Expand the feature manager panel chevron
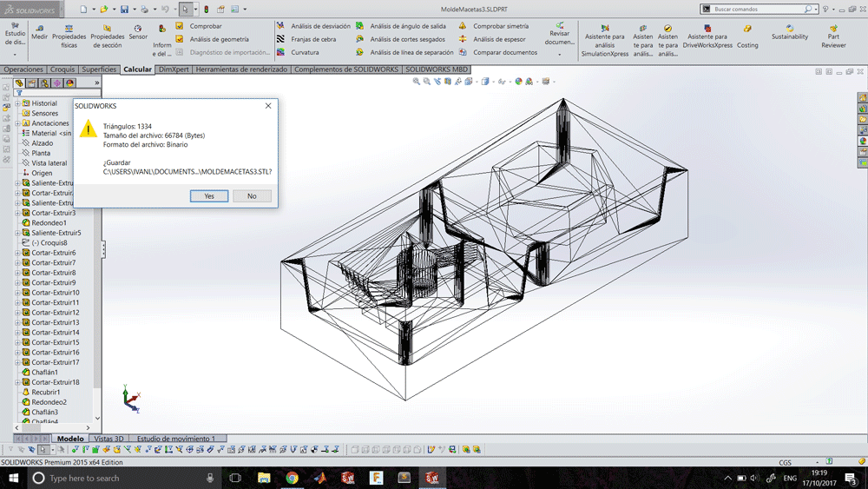 tap(97, 83)
